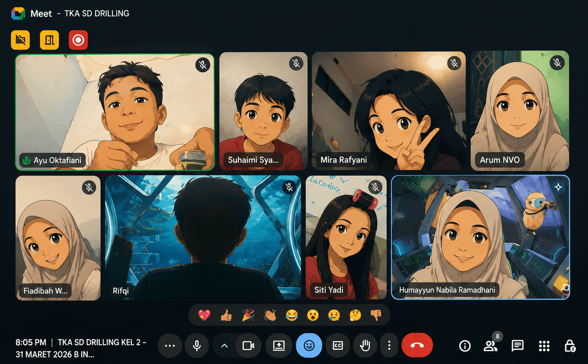Click the yellow camera-off icon at top
The image size is (588, 364).
[x=20, y=40]
